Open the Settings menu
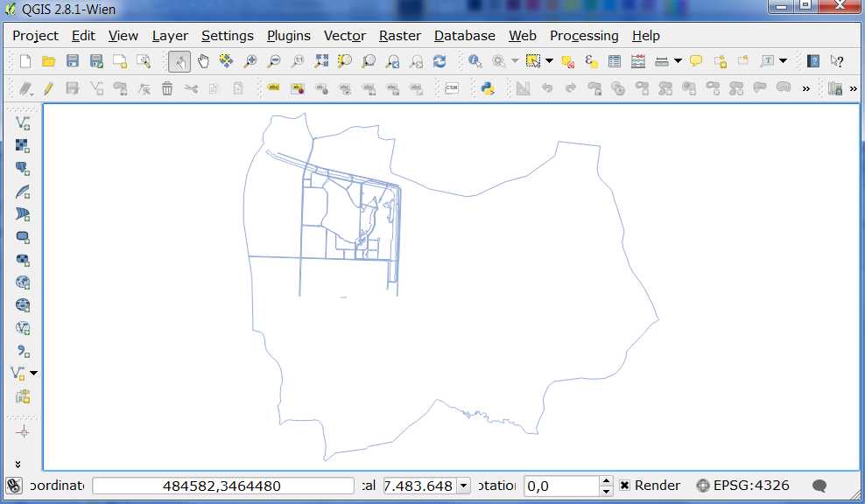Image resolution: width=865 pixels, height=504 pixels. (x=228, y=36)
